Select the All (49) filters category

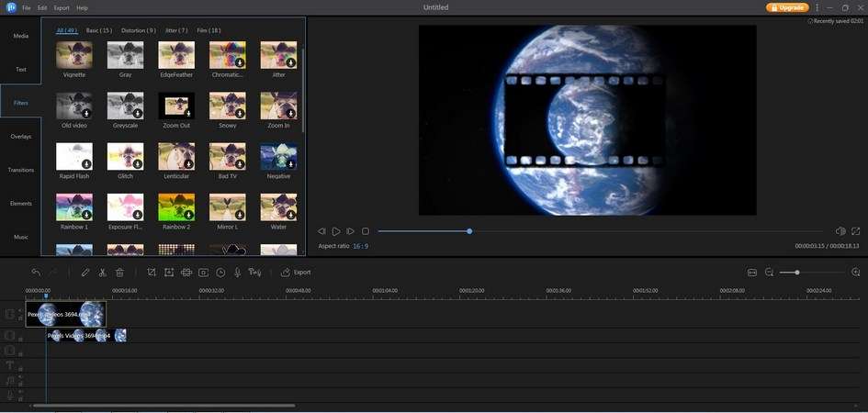67,30
